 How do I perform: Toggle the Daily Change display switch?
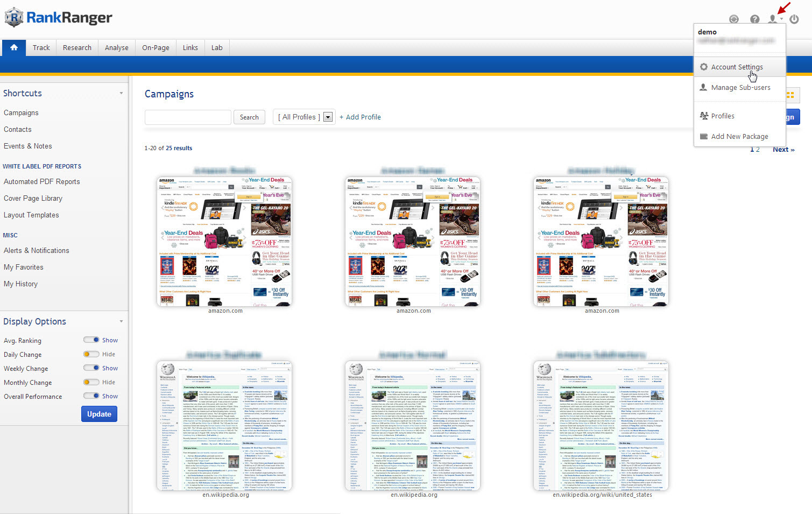pos(91,354)
